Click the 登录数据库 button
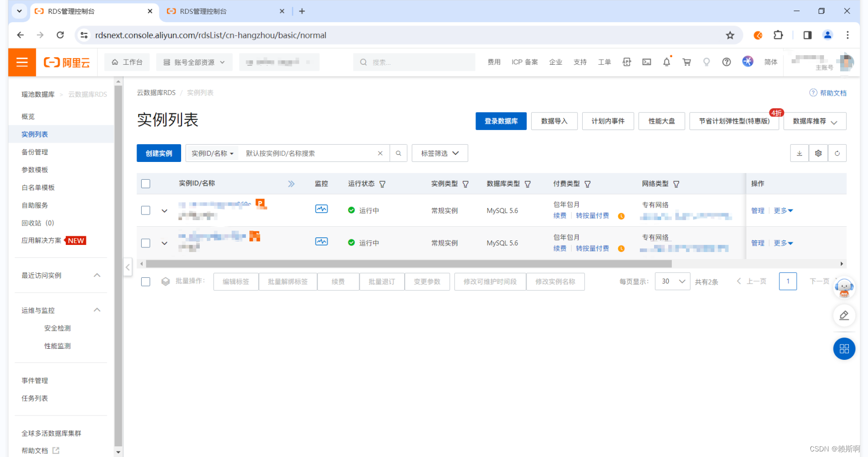This screenshot has width=868, height=457. [501, 121]
